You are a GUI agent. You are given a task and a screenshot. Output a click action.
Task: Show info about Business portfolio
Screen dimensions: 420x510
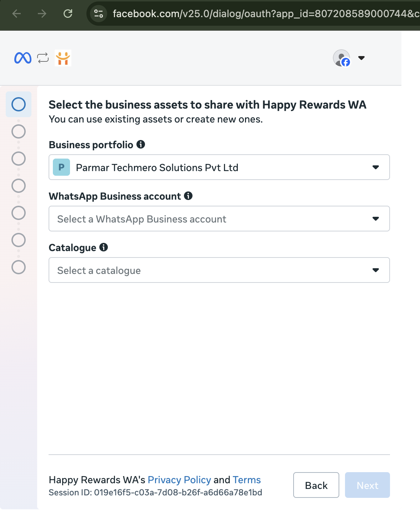(x=141, y=144)
